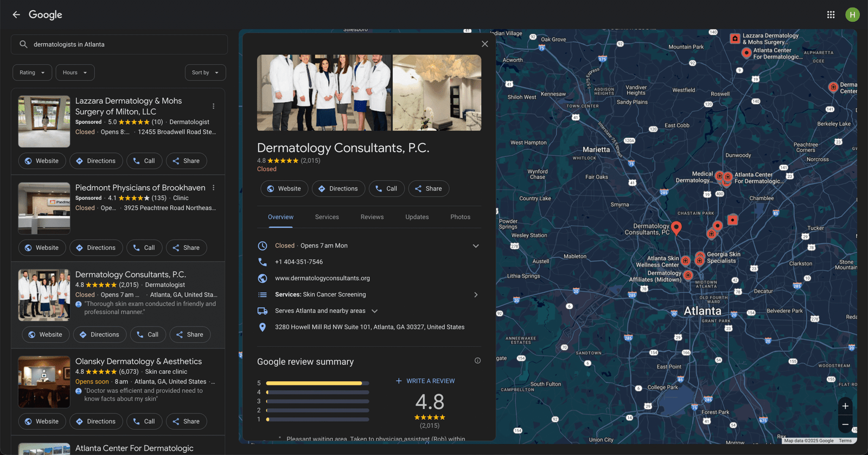Open Website for Piedmont Physicians of Brookhaven

coord(42,248)
